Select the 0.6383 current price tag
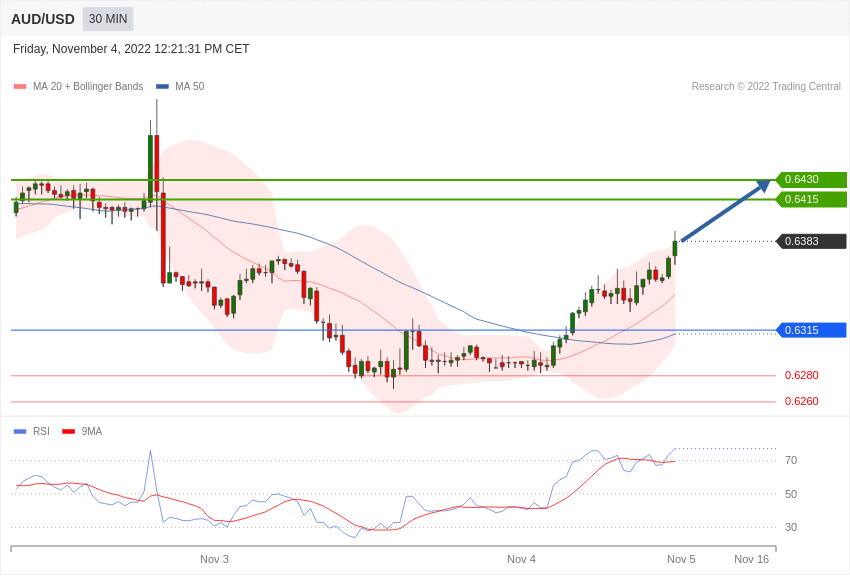The width and height of the screenshot is (850, 576). [x=812, y=241]
